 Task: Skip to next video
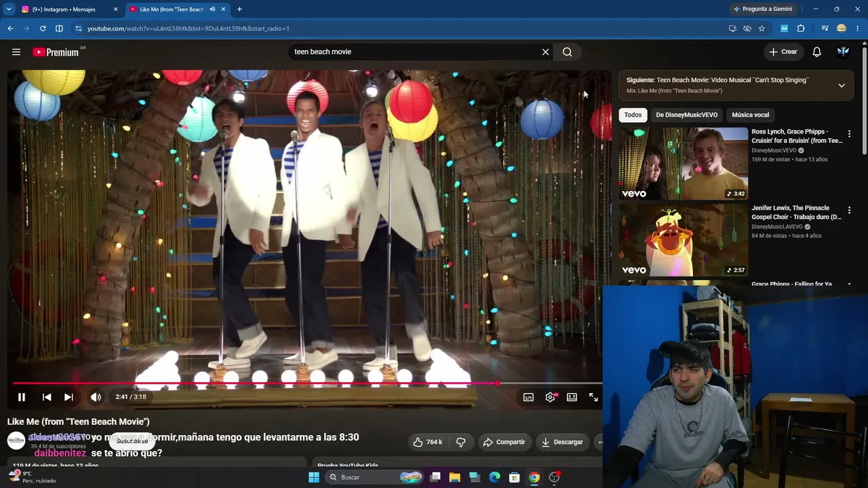[68, 397]
